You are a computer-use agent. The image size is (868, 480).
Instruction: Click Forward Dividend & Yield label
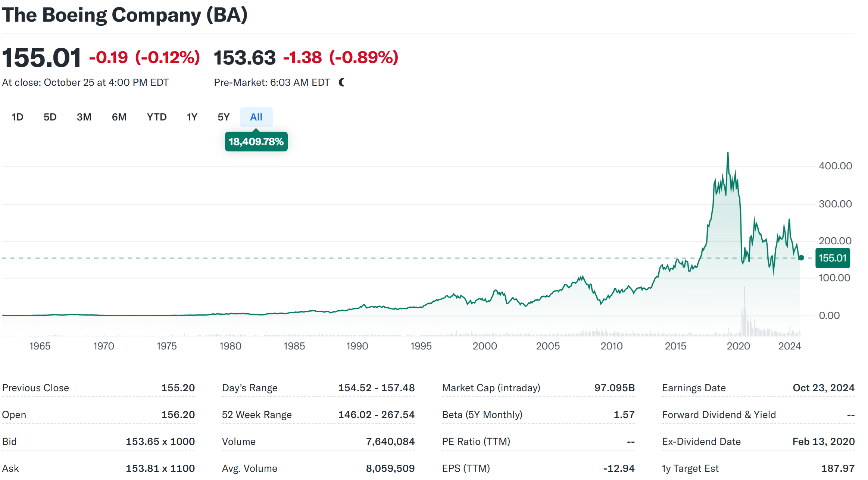click(x=719, y=415)
